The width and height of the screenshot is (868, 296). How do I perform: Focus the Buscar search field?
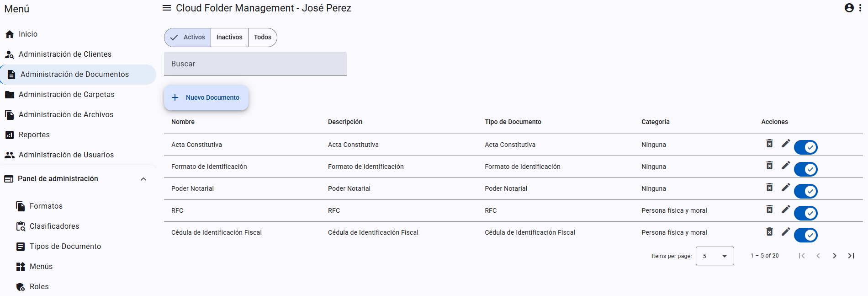pyautogui.click(x=255, y=64)
